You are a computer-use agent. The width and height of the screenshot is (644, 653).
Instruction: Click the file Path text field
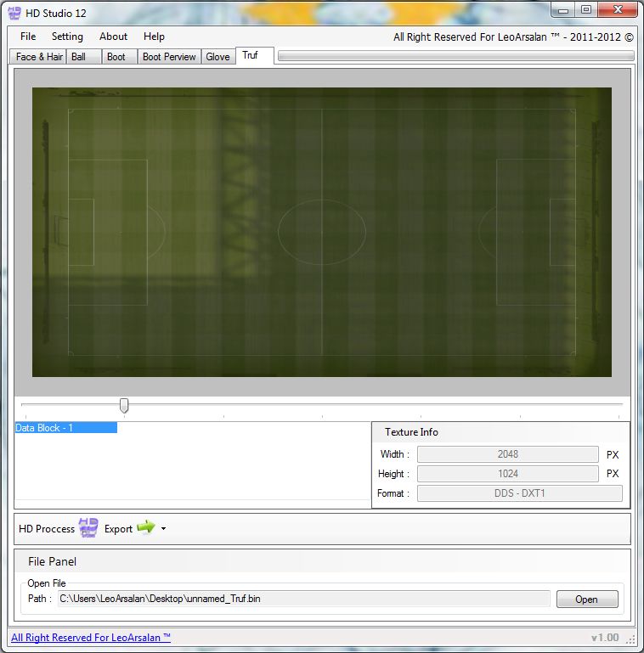point(303,600)
